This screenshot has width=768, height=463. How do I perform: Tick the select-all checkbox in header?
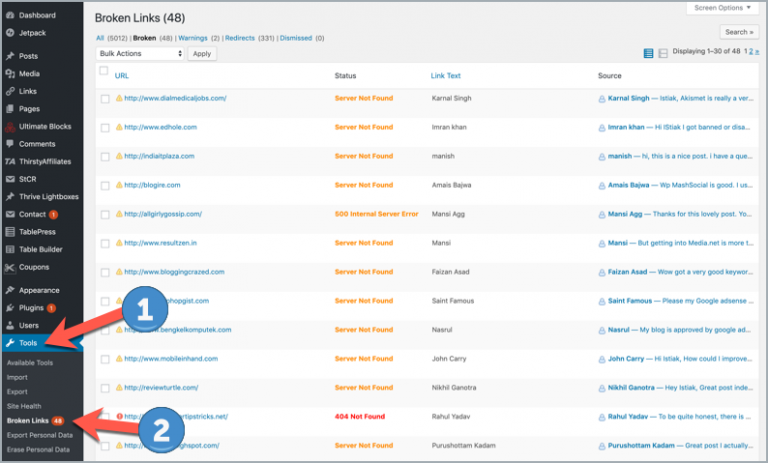tap(104, 72)
